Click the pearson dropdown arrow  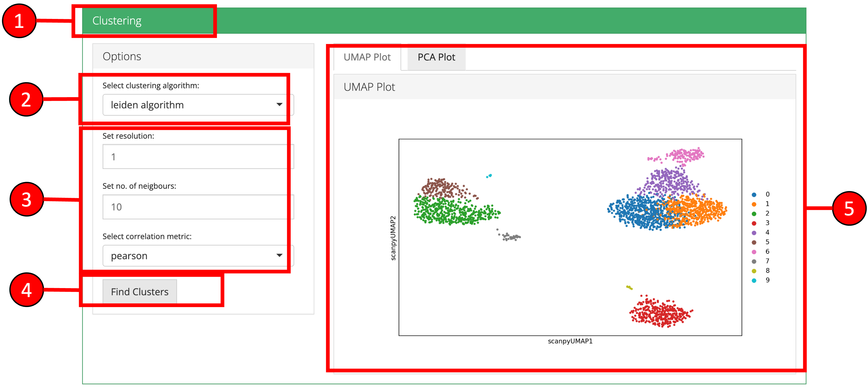[x=279, y=255]
